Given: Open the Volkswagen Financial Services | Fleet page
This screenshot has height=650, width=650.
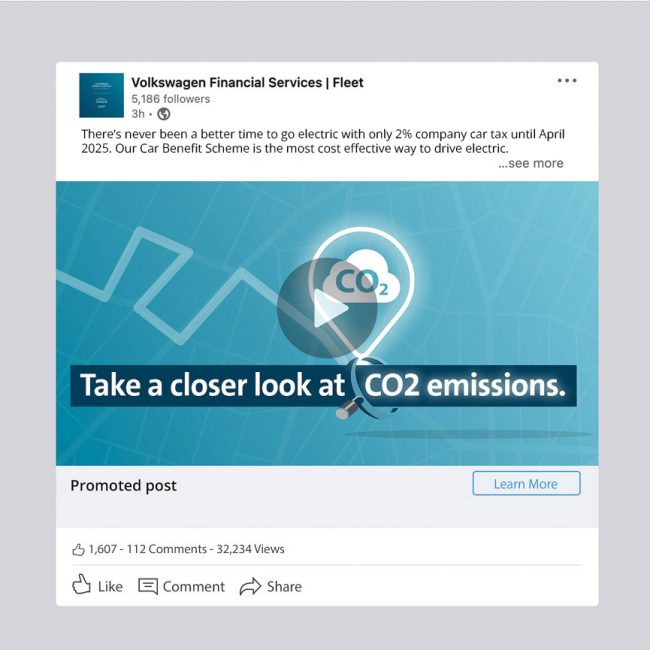Looking at the screenshot, I should 247,83.
